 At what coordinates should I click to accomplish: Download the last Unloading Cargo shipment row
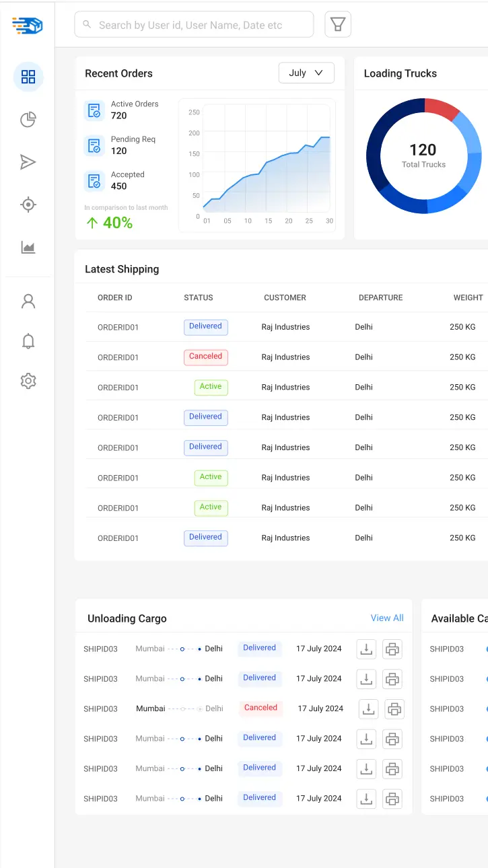[x=366, y=799]
